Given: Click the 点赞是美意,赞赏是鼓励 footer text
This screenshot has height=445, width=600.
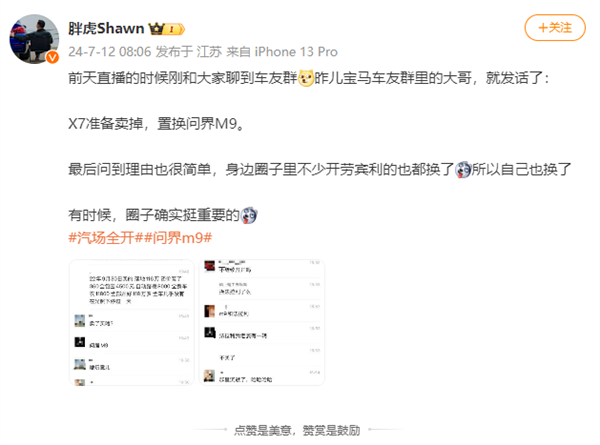Looking at the screenshot, I should (x=297, y=430).
